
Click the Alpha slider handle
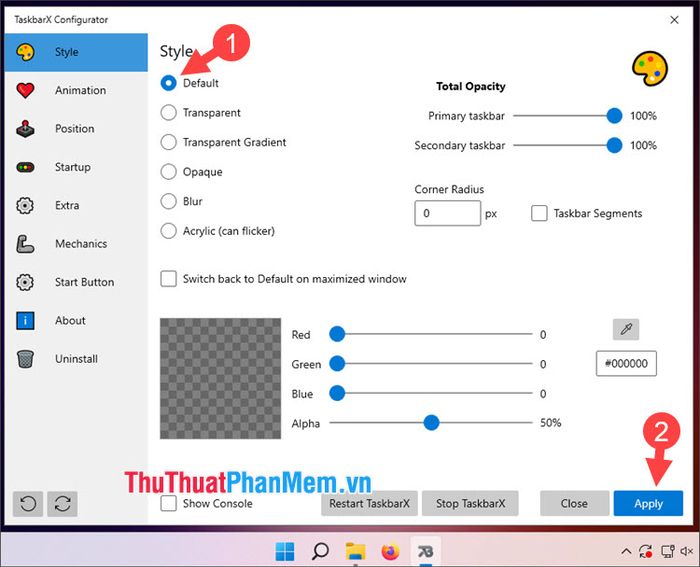coord(431,422)
